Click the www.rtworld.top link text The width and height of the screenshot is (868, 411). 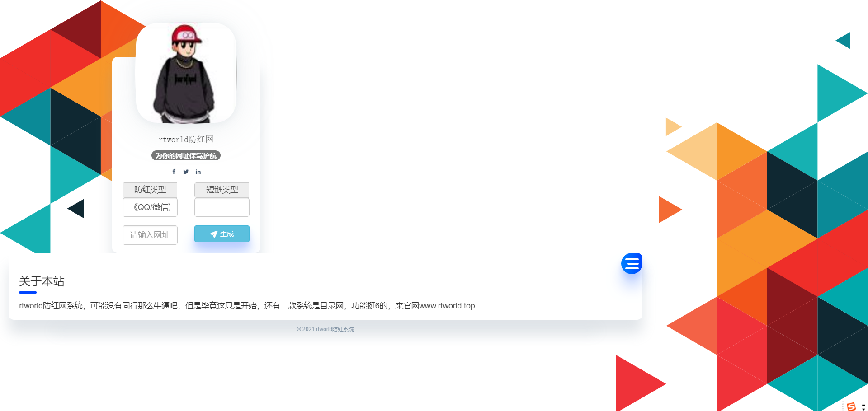pos(447,306)
